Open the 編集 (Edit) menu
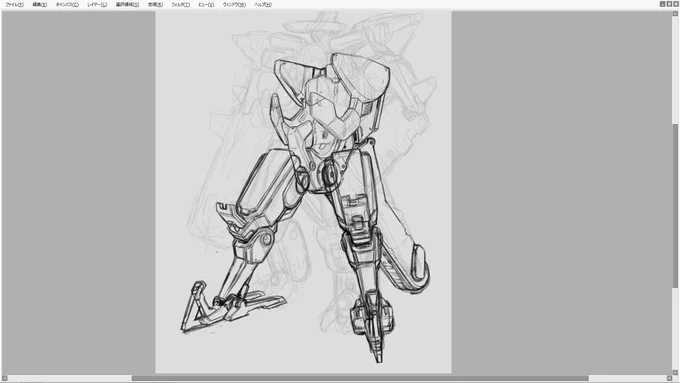Image resolution: width=680 pixels, height=383 pixels. (x=39, y=5)
